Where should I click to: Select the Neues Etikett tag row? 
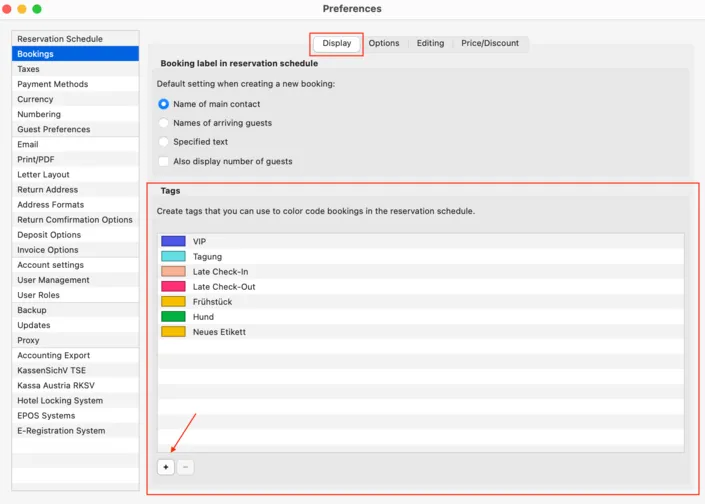click(421, 332)
